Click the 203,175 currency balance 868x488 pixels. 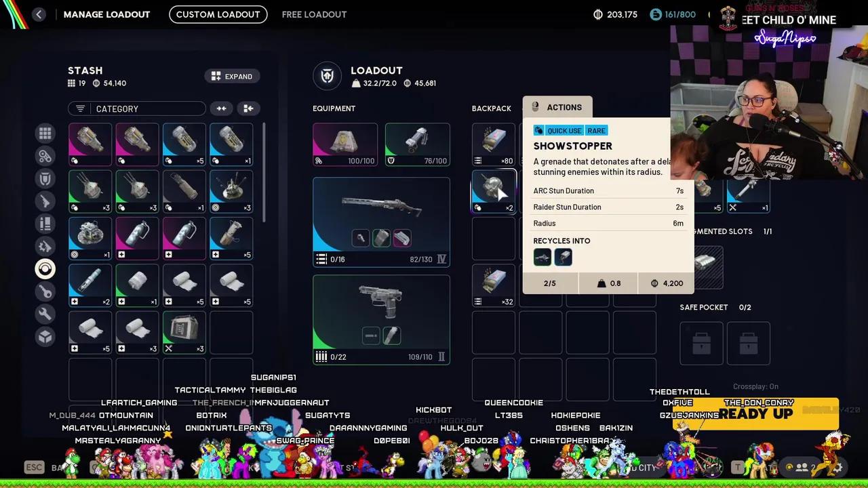615,14
